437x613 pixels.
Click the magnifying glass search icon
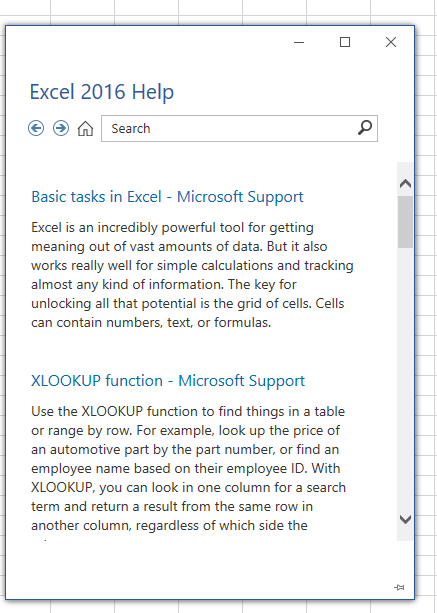coord(365,128)
